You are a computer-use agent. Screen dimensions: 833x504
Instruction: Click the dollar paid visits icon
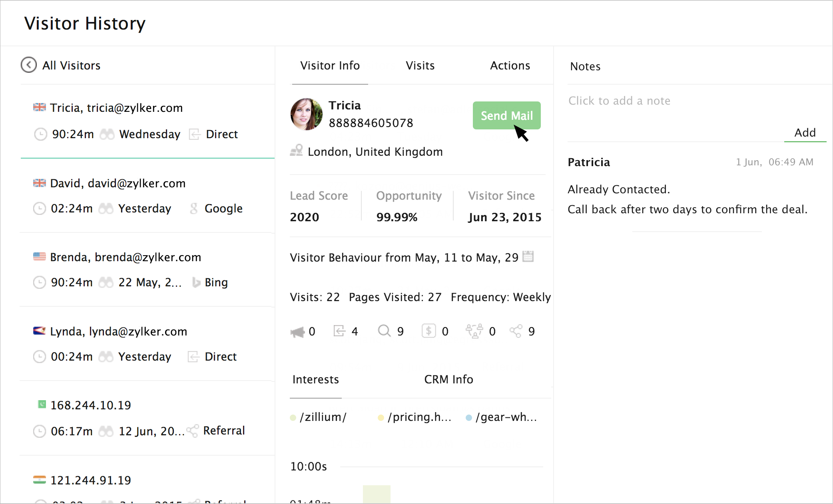coord(428,331)
